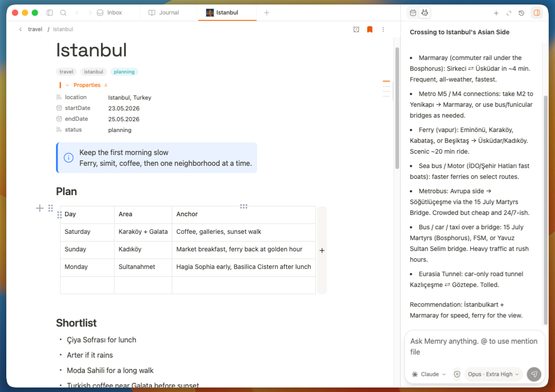Image resolution: width=555 pixels, height=392 pixels.
Task: Click the chat panel vertical scrollbar
Action: point(546,210)
